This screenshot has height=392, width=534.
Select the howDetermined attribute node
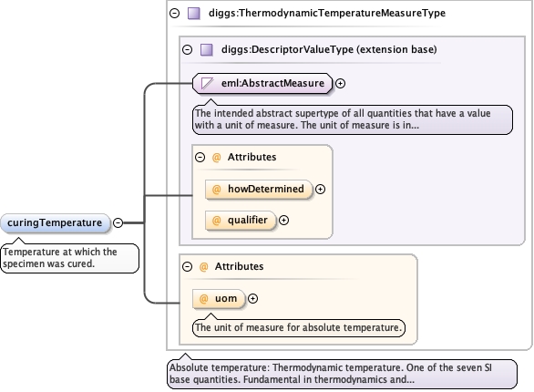pyautogui.click(x=259, y=190)
